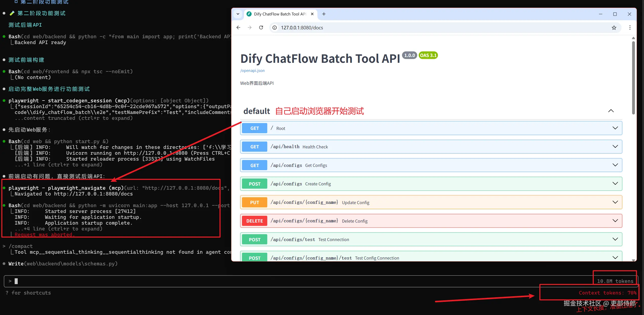This screenshot has width=644, height=315.
Task: Click the PUT Update Config method button
Action: [254, 202]
